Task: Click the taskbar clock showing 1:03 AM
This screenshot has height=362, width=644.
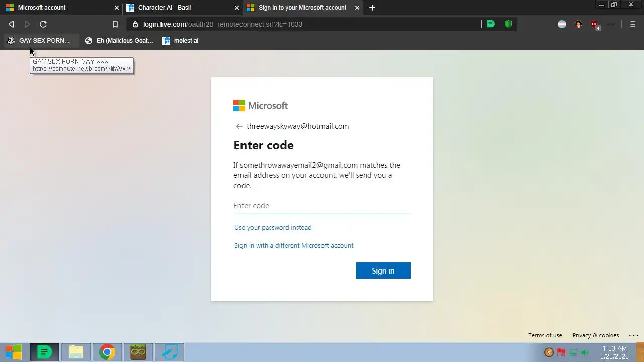Action: pos(615,352)
